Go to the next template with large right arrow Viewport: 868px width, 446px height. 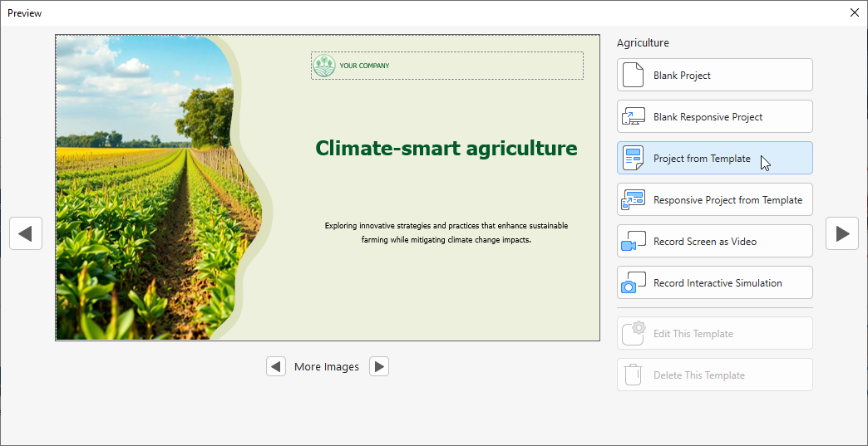(841, 233)
